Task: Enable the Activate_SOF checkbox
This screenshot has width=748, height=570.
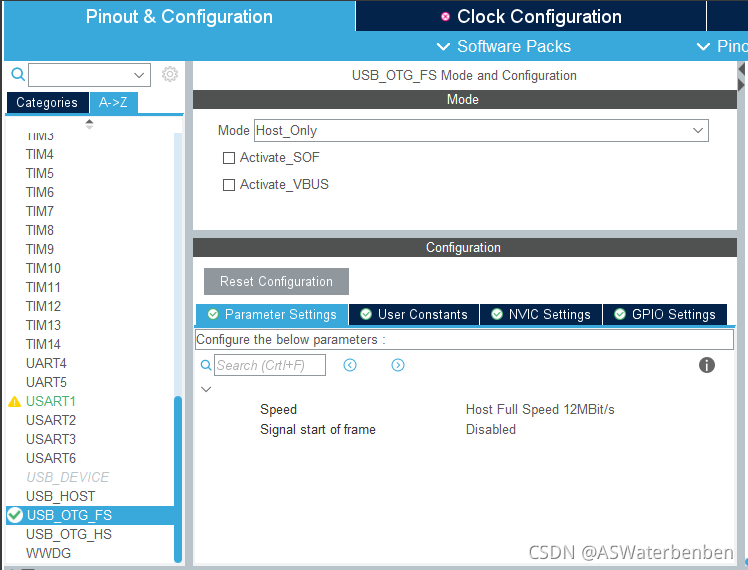Action: (229, 158)
